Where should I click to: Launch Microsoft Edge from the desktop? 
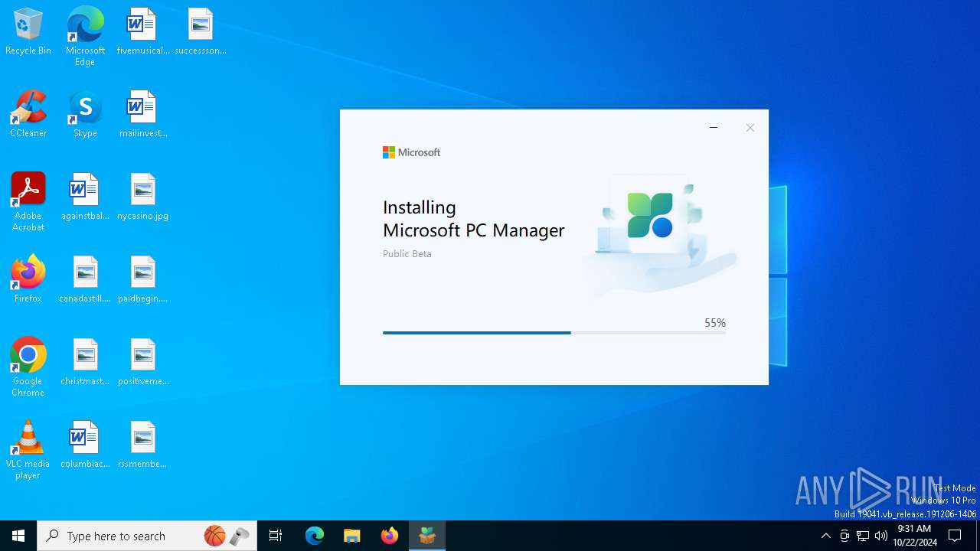[85, 36]
